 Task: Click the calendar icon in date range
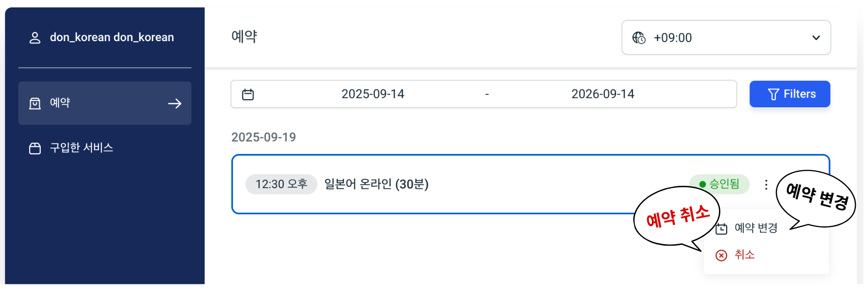click(x=248, y=94)
